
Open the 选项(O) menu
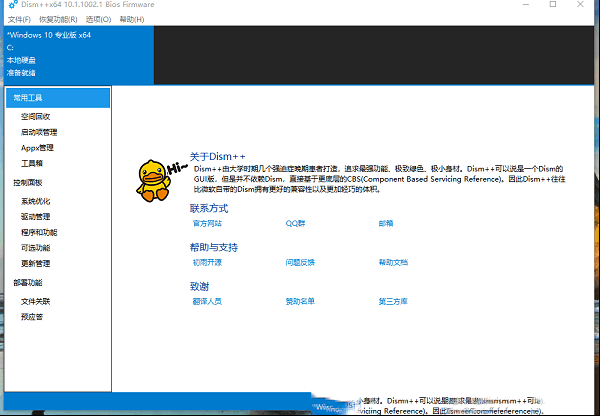coord(98,19)
